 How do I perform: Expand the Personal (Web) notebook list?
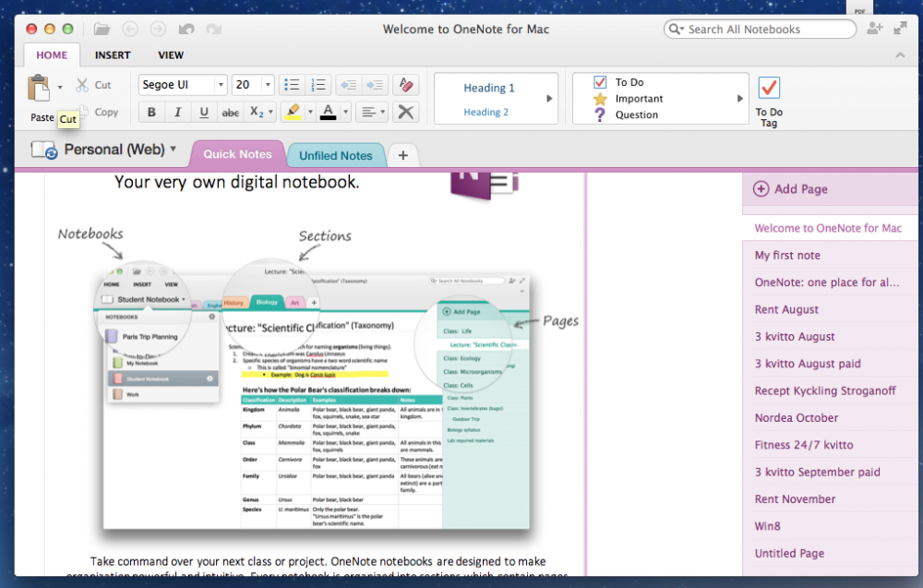tap(174, 149)
